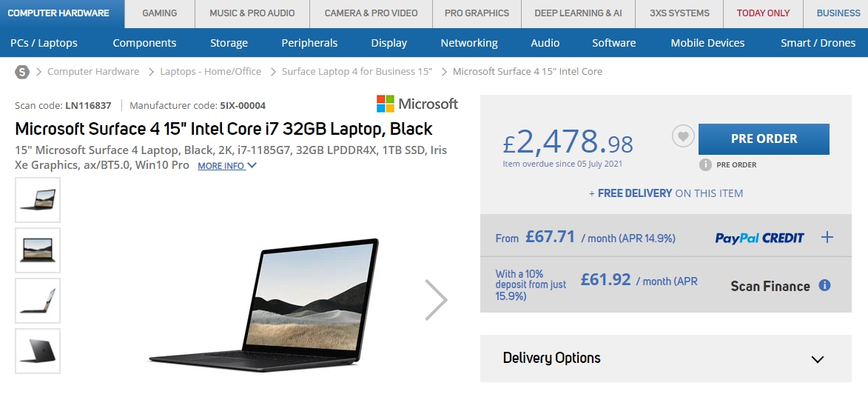
Task: Open the TODAY ONLY tab
Action: click(x=763, y=13)
